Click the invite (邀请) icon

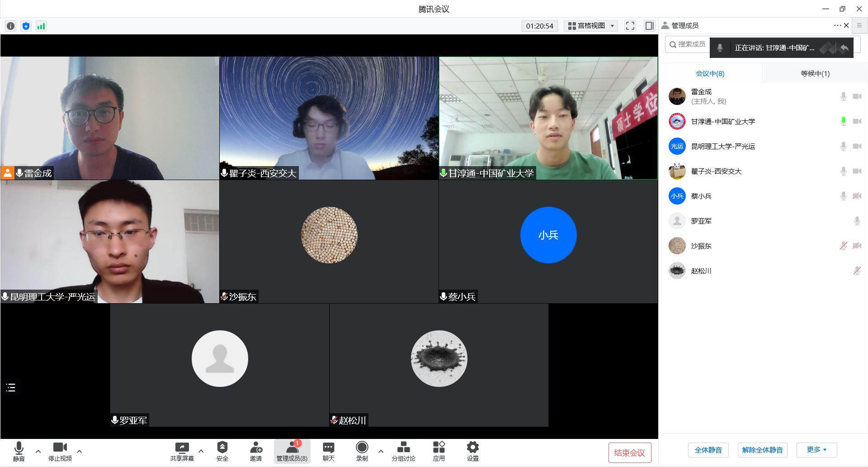point(256,448)
